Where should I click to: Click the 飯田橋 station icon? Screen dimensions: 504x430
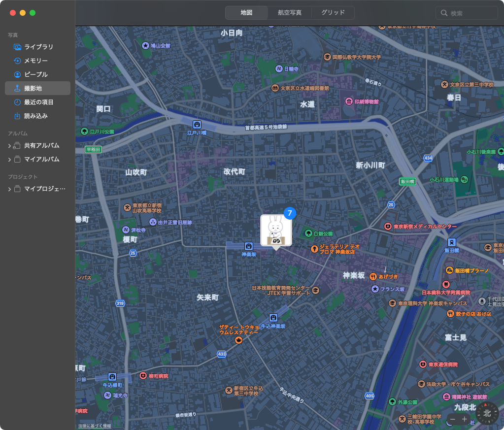(452, 242)
